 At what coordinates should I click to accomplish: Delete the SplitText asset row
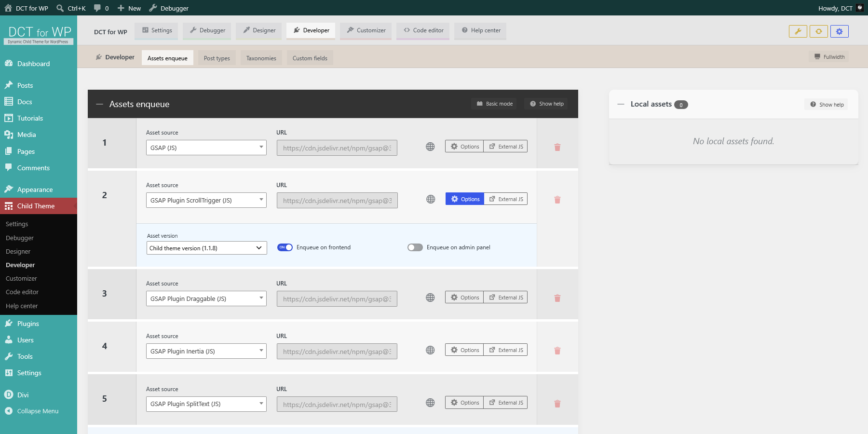tap(557, 404)
